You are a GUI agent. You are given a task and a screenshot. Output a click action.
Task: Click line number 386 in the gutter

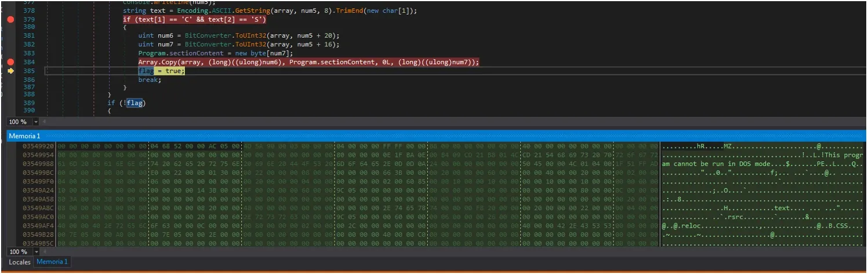29,79
